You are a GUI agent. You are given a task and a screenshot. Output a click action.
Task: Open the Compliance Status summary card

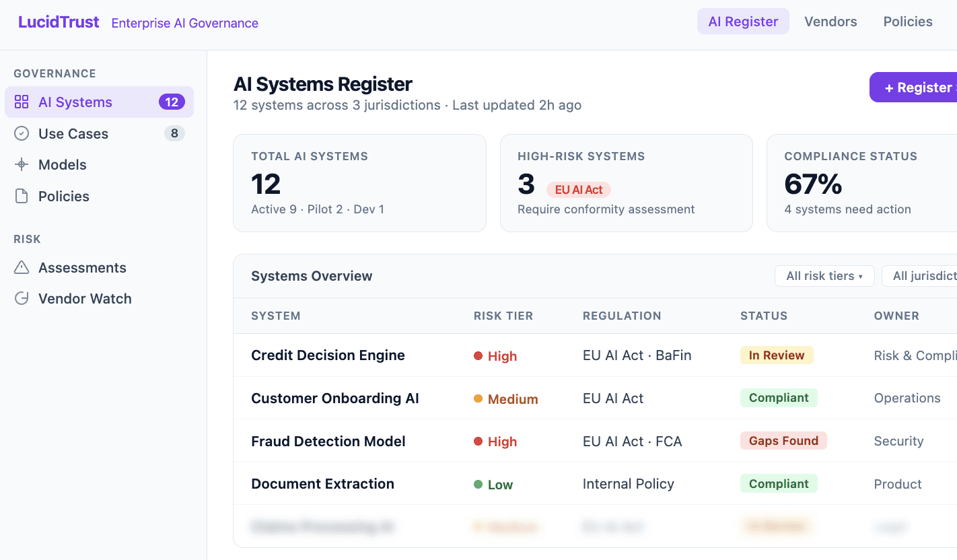862,183
